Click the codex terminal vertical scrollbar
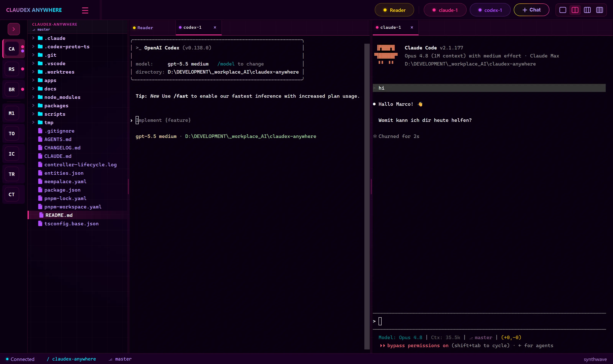This screenshot has height=364, width=613. (367, 196)
